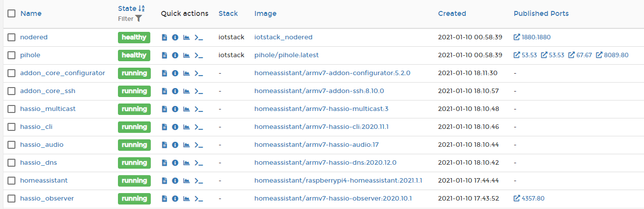Open published port 1880:1880 link
This screenshot has width=644, height=209.
point(532,37)
